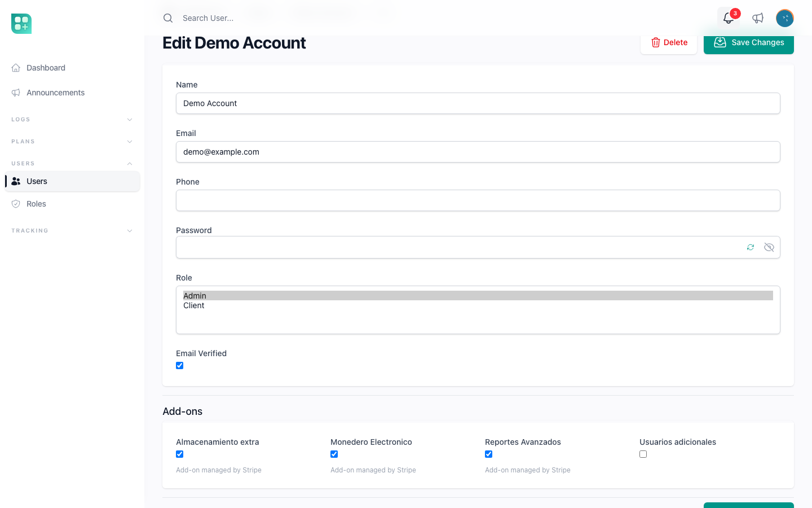Click the regenerate password icon
This screenshot has width=812, height=508.
coord(751,247)
